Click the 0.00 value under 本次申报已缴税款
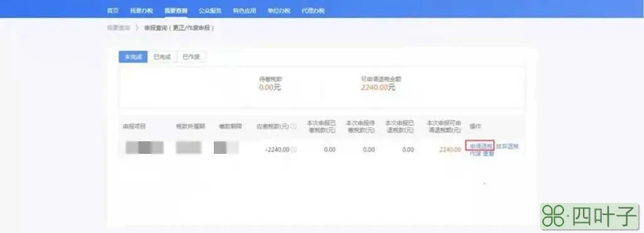The width and height of the screenshot is (644, 233). 330,149
